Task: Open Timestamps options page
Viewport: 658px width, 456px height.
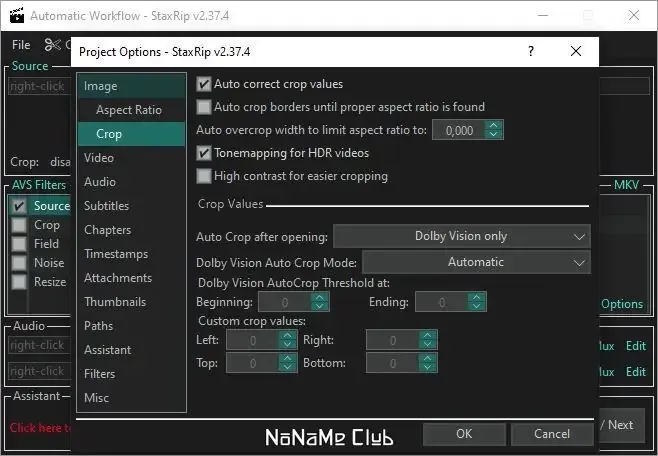Action: point(131,254)
